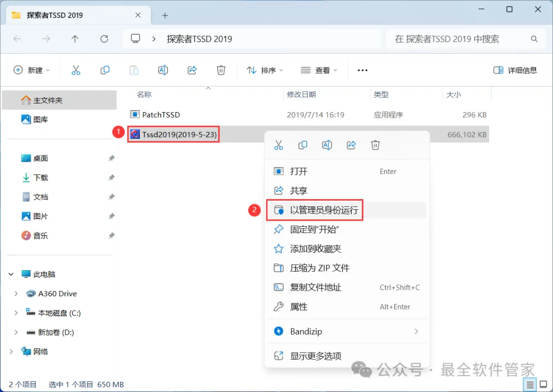Go forward with the right arrow
553x392 pixels.
[x=46, y=39]
